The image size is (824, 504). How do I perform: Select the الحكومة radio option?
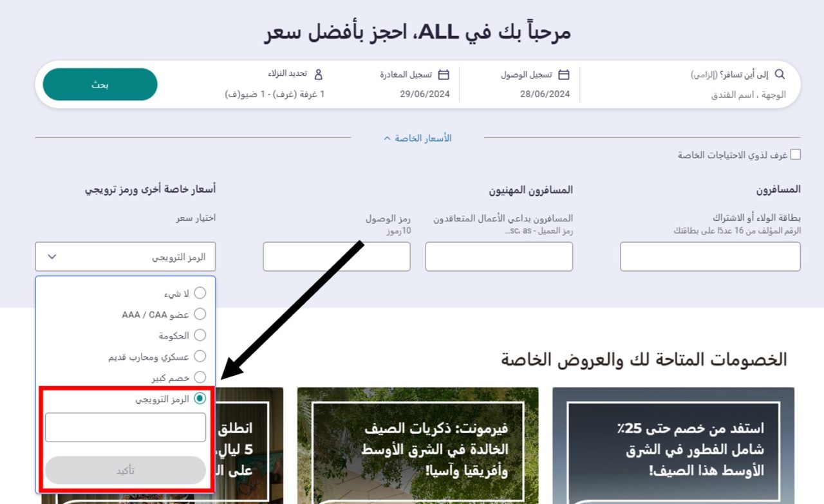pos(200,335)
